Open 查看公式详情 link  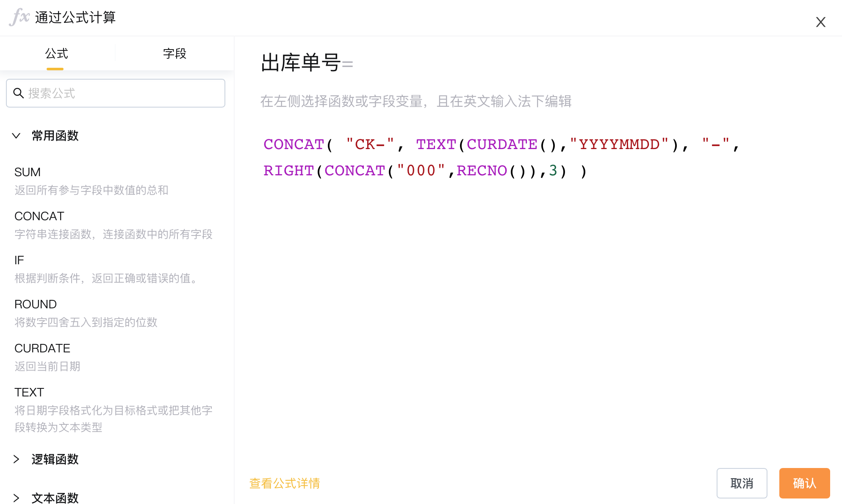[285, 483]
